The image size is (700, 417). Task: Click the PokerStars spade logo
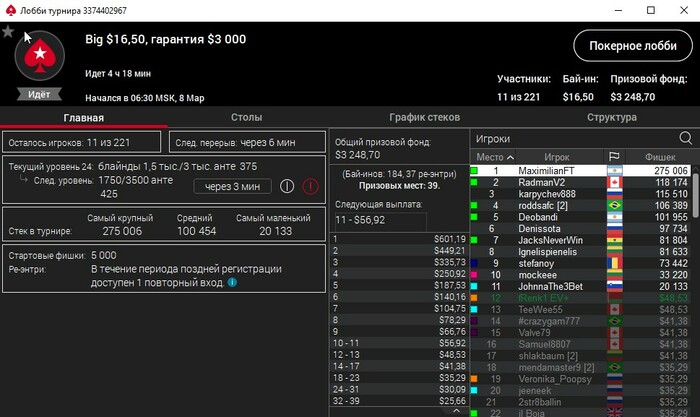pyautogui.click(x=40, y=56)
